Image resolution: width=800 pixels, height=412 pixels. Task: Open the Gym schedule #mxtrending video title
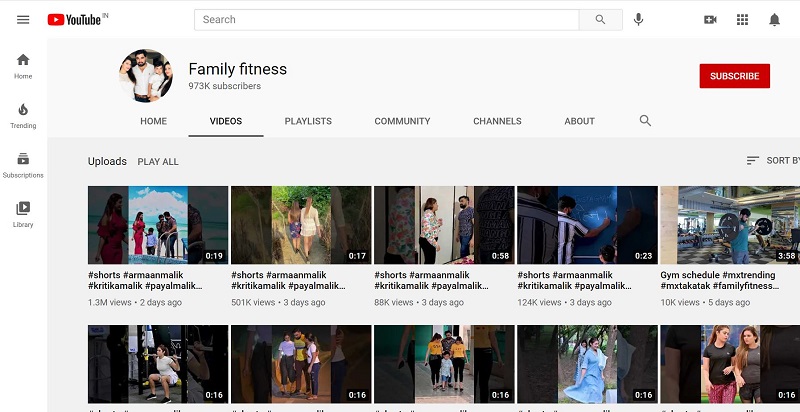coord(719,280)
